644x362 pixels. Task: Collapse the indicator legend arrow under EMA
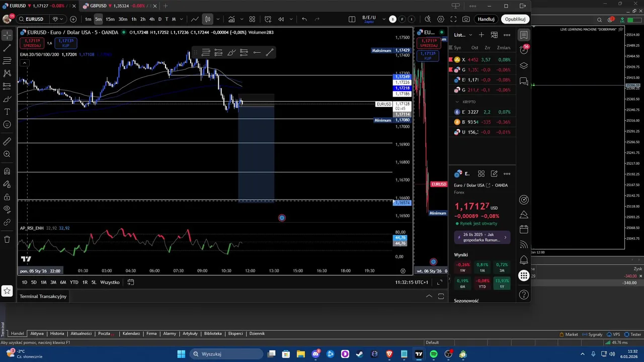click(24, 63)
